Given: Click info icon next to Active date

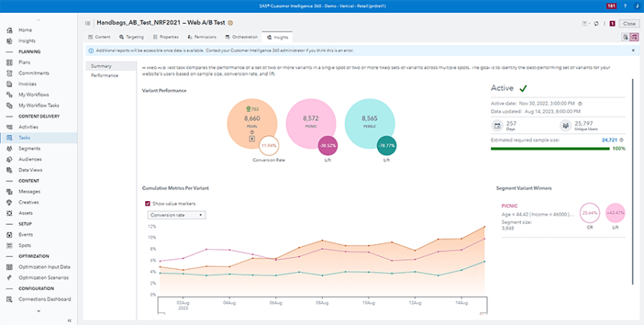Looking at the screenshot, I should (580, 103).
